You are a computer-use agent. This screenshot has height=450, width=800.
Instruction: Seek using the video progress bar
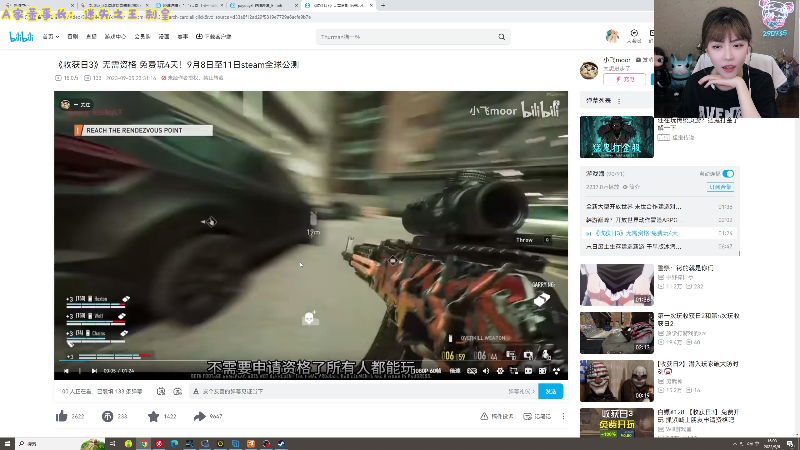[311, 362]
